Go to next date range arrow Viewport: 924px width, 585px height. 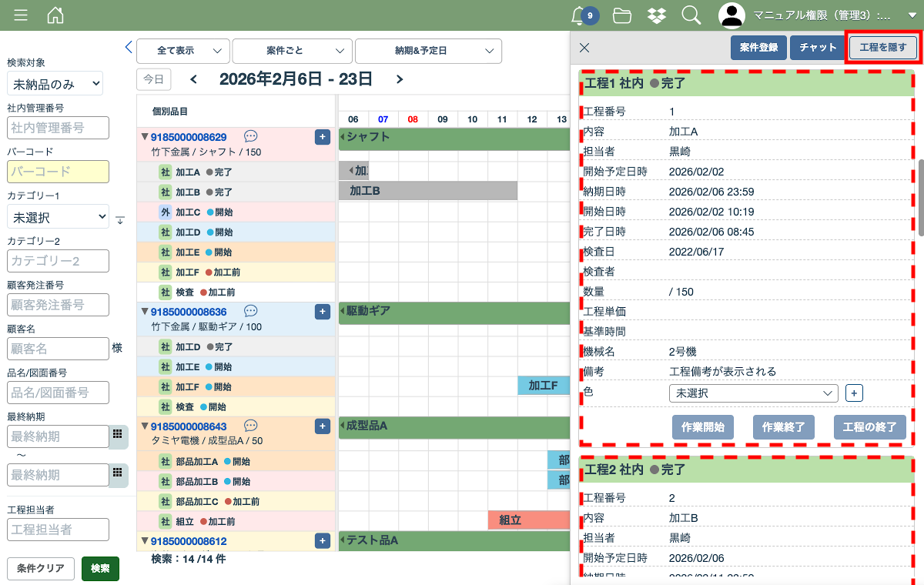[399, 79]
